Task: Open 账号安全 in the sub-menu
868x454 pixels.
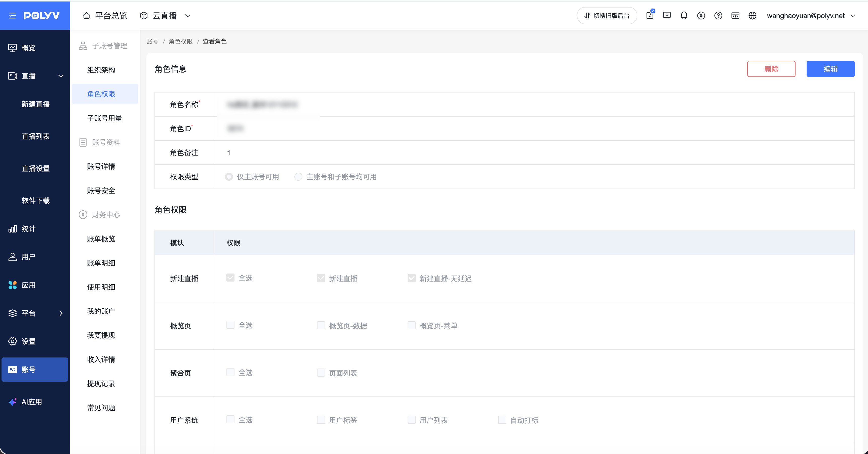Action: (101, 191)
